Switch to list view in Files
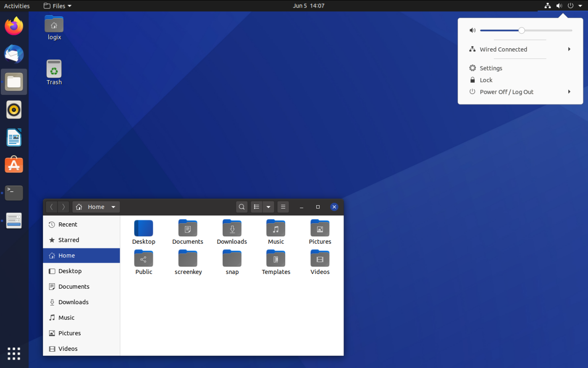This screenshot has width=588, height=368. point(256,206)
